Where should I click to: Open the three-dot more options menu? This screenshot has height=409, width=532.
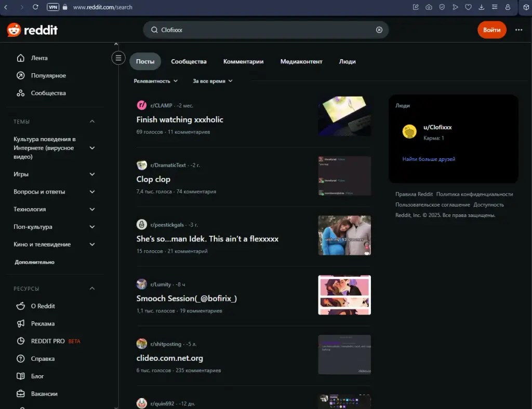(518, 30)
